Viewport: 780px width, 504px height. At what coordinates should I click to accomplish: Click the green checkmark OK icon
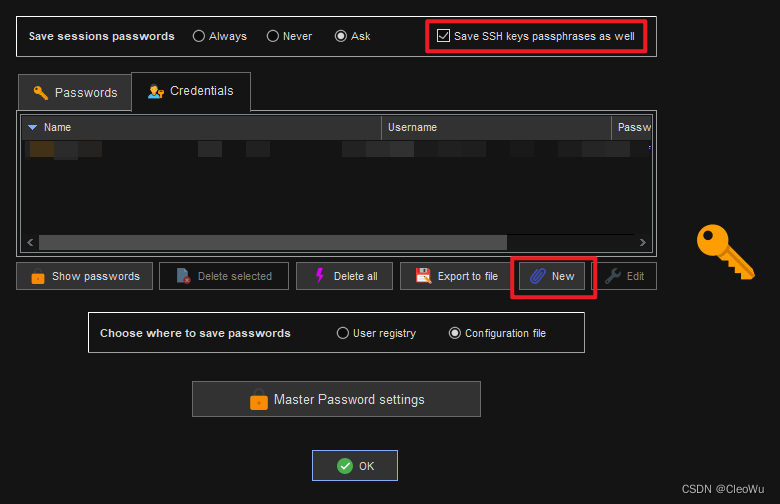pyautogui.click(x=344, y=466)
